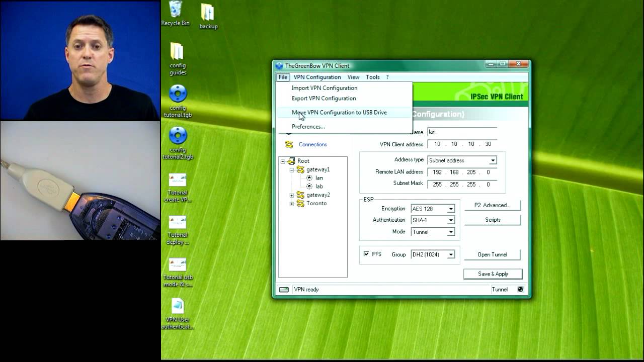644x362 pixels.
Task: Click the Scripts button
Action: point(492,220)
